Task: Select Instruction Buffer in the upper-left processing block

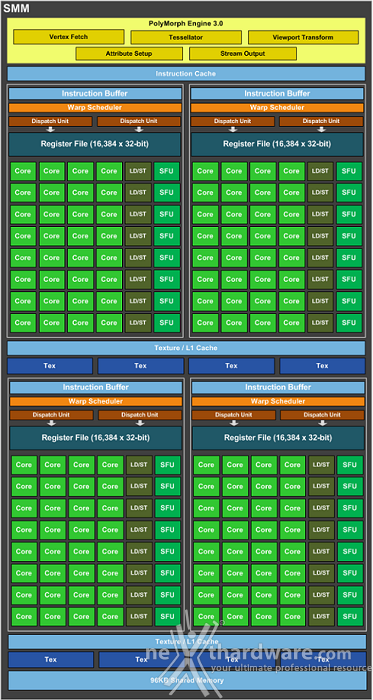Action: 95,93
